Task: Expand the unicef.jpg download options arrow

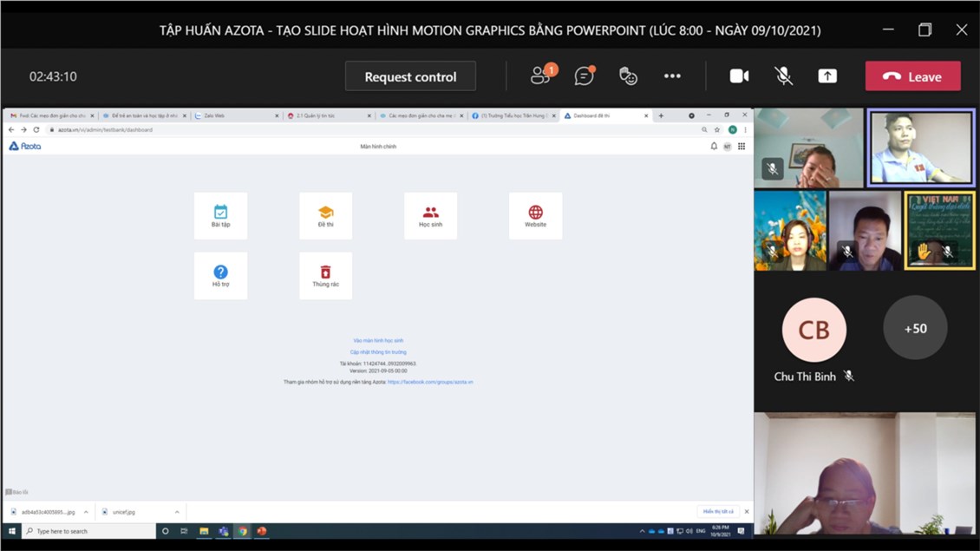Action: tap(177, 512)
